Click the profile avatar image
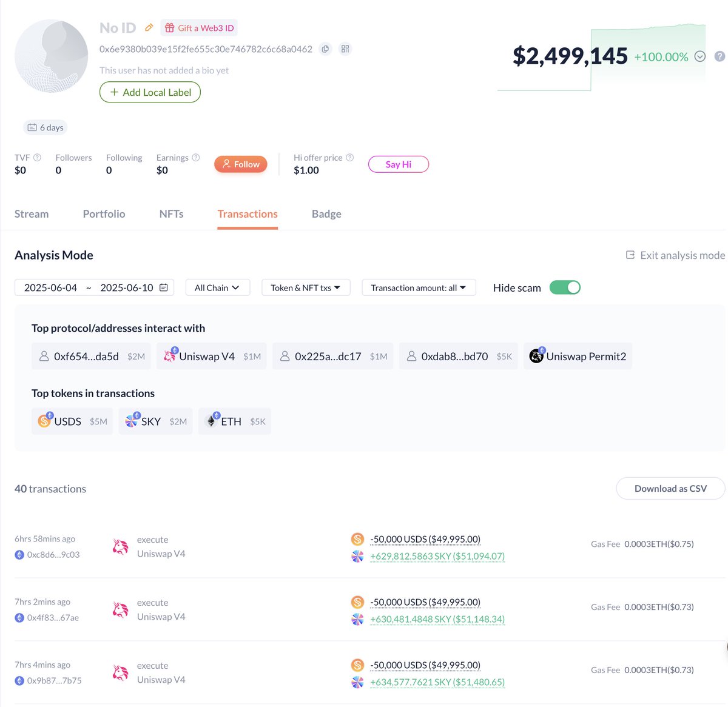The width and height of the screenshot is (728, 707). point(52,56)
